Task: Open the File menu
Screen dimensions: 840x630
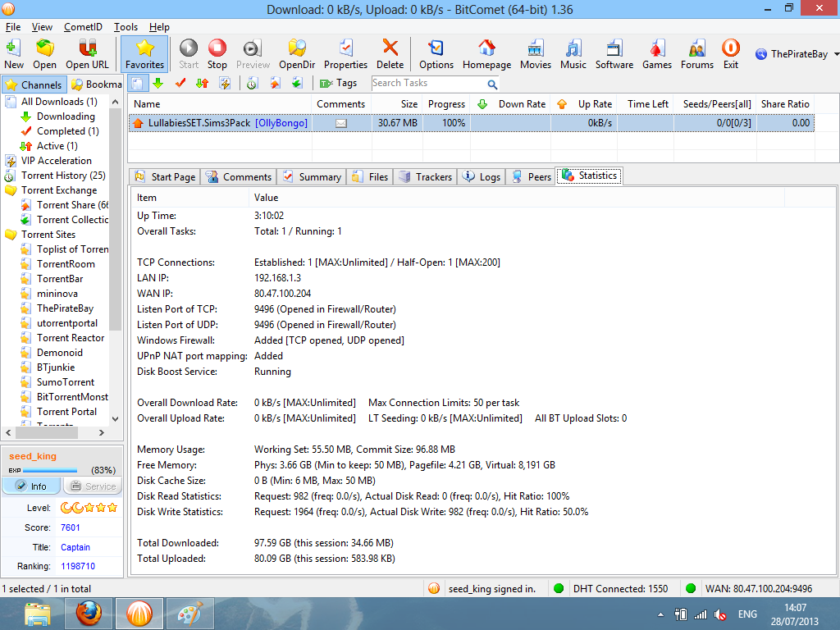Action: [13, 27]
